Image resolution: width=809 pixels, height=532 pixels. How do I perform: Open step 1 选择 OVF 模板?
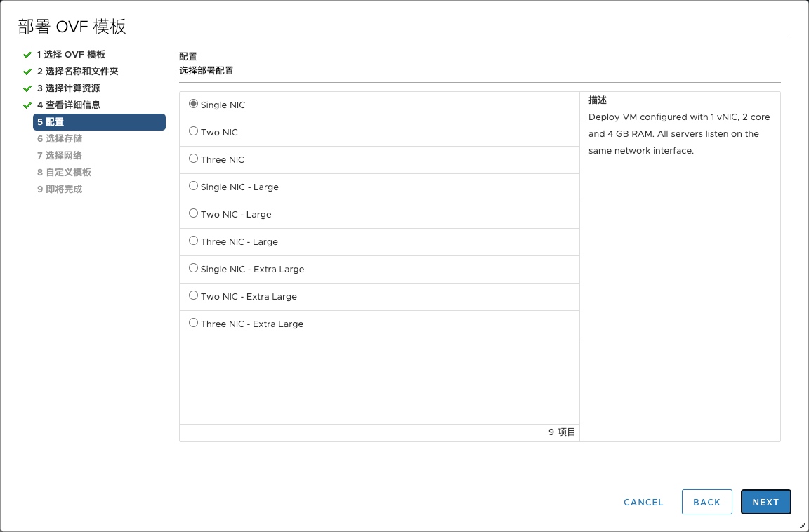tap(71, 55)
